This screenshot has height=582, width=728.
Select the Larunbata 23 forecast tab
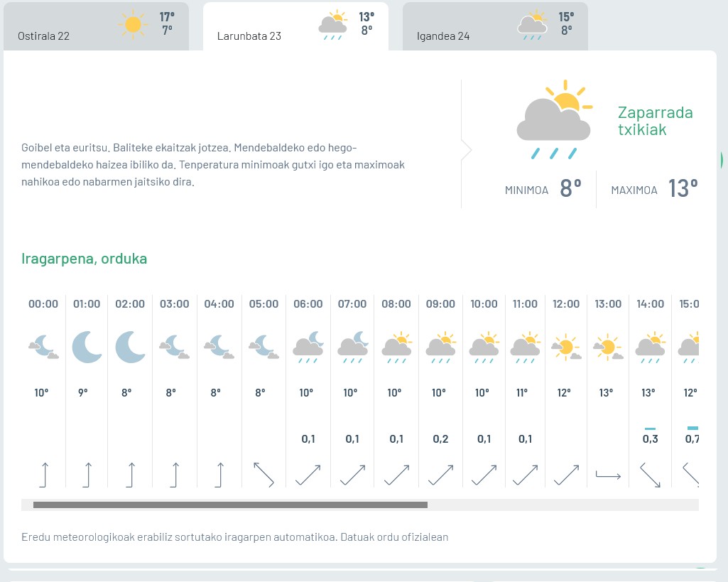pyautogui.click(x=295, y=26)
